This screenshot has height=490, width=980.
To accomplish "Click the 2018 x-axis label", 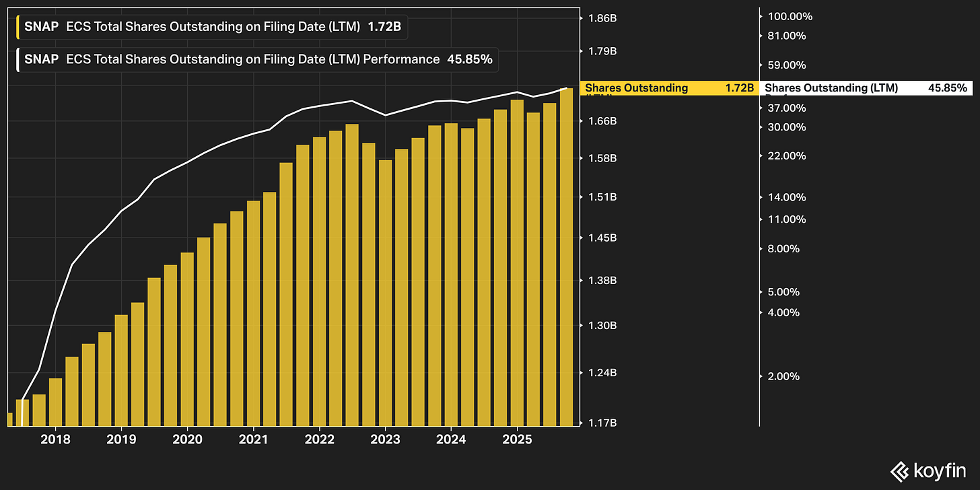I will (x=55, y=440).
